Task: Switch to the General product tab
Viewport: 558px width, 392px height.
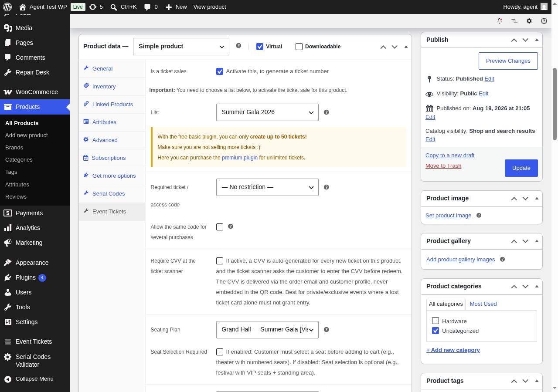Action: pos(112,69)
